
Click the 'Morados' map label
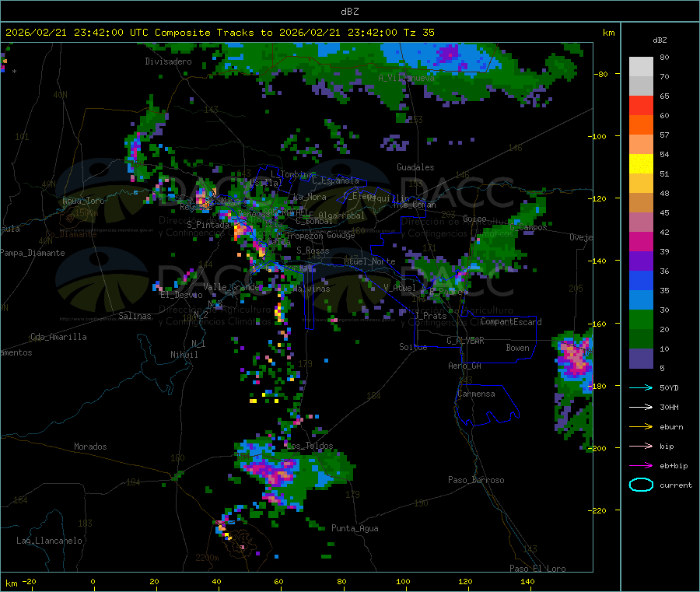(91, 447)
